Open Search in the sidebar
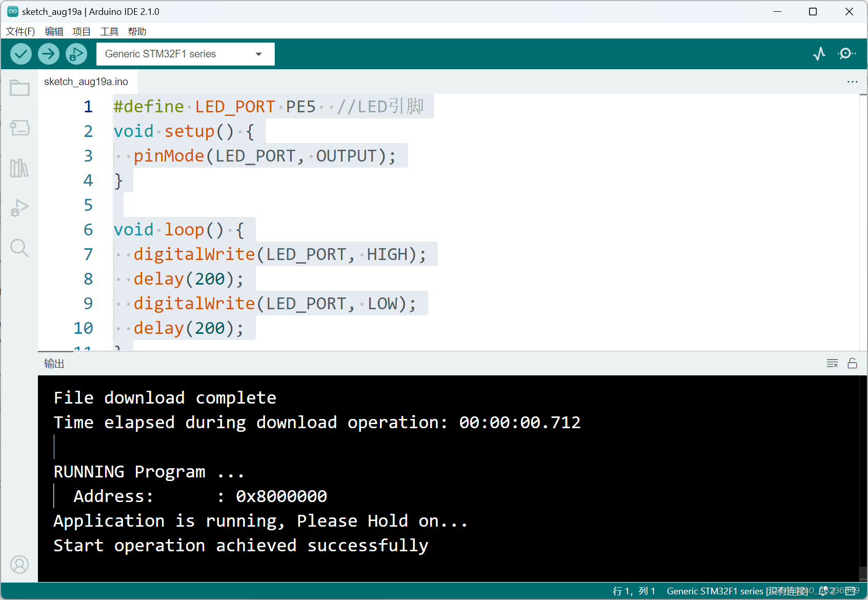The height and width of the screenshot is (600, 868). click(19, 248)
